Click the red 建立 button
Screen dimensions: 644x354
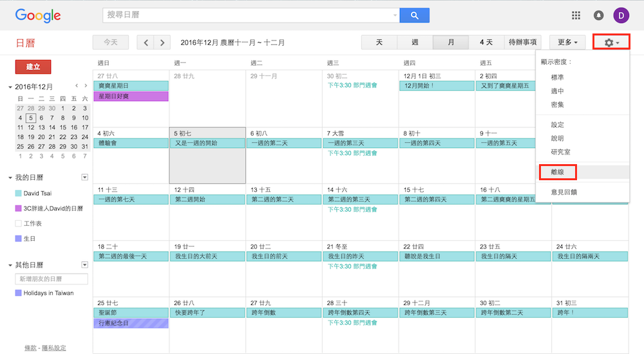[x=33, y=66]
